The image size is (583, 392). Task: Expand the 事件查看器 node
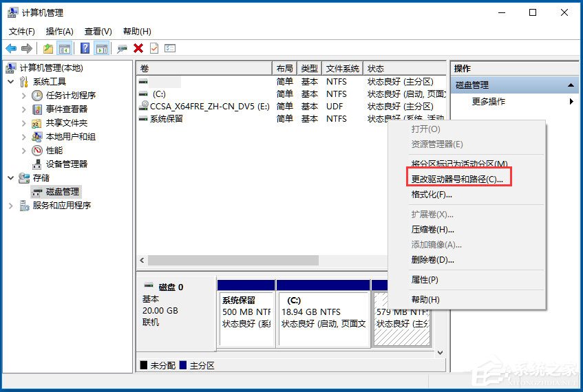24,109
